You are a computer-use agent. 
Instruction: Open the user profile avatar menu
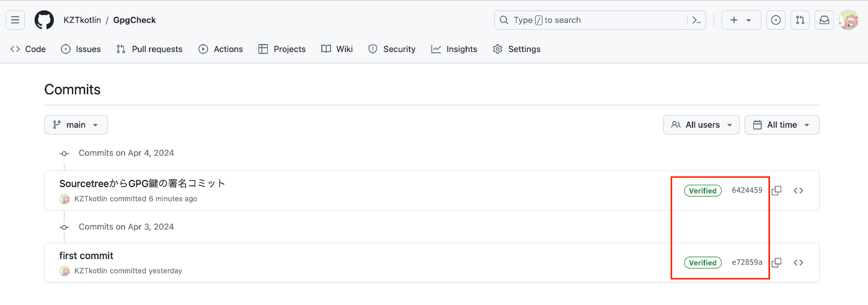(x=849, y=20)
